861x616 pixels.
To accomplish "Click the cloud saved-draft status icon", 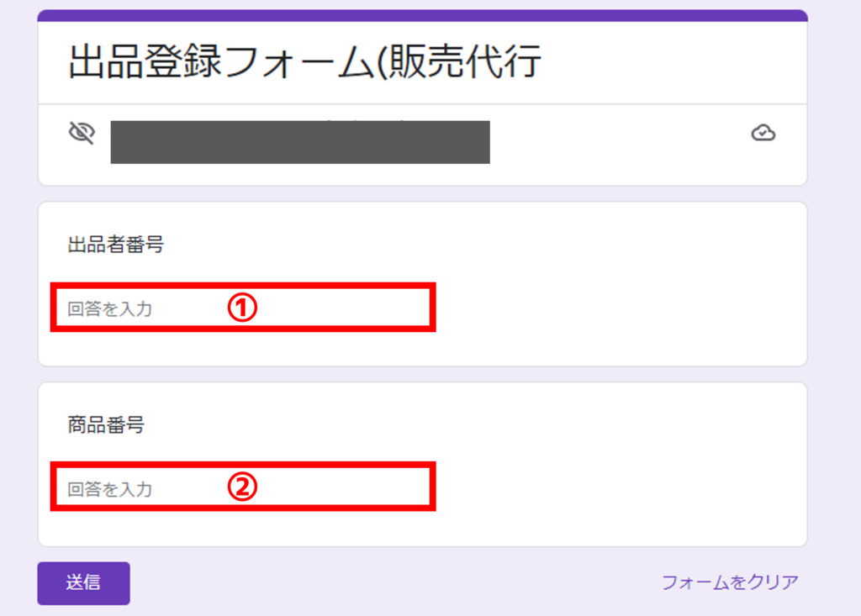I will (763, 133).
